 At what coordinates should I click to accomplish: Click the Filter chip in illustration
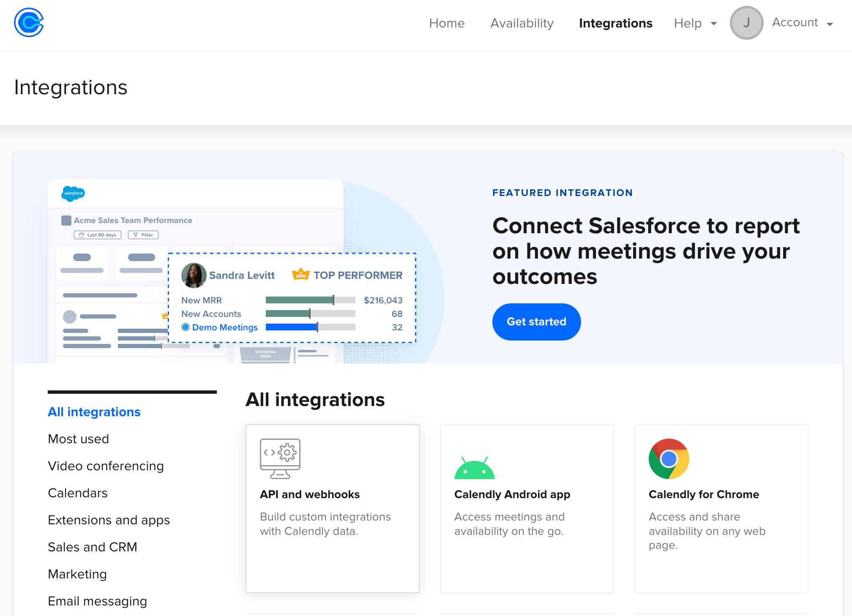143,235
